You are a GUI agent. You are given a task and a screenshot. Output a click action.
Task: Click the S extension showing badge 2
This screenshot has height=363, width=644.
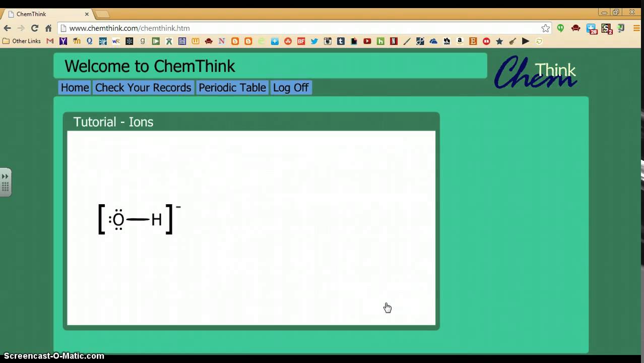(606, 29)
